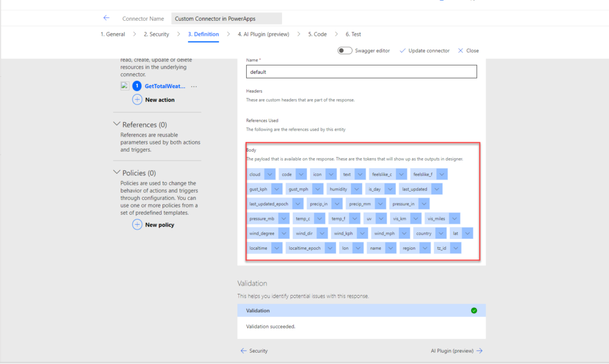This screenshot has height=364, width=609.
Task: Go to the 6. Test step
Action: [353, 34]
